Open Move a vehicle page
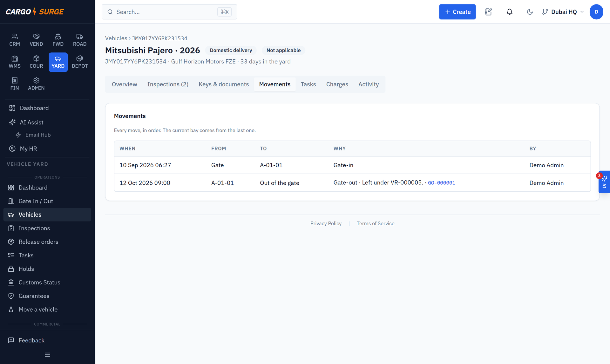Screen dimensions: 610x364 click(x=47, y=309)
